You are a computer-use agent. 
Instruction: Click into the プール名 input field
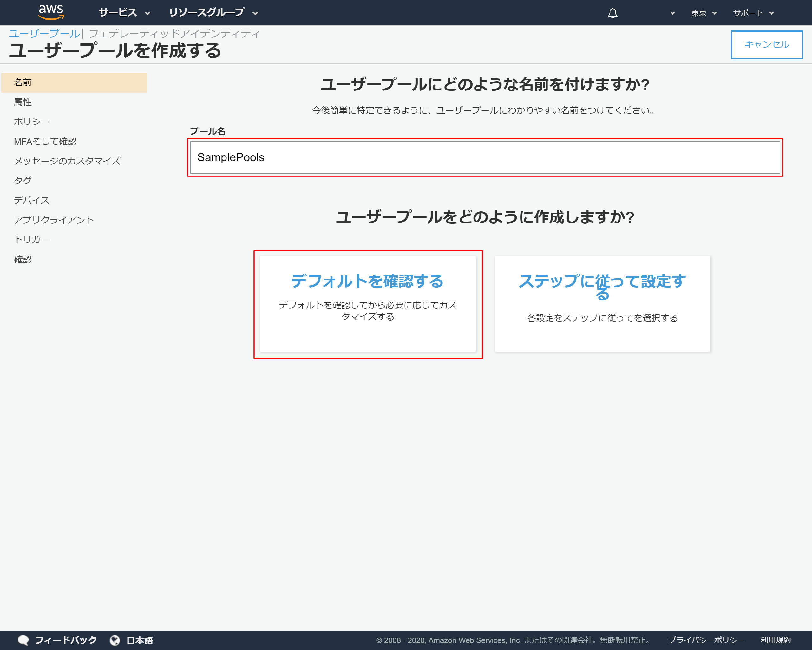point(485,157)
